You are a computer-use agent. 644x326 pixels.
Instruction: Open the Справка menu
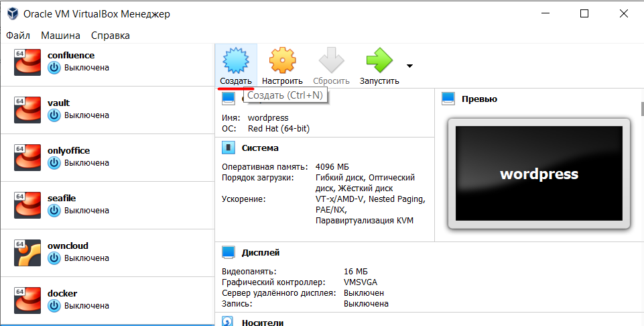coord(111,36)
